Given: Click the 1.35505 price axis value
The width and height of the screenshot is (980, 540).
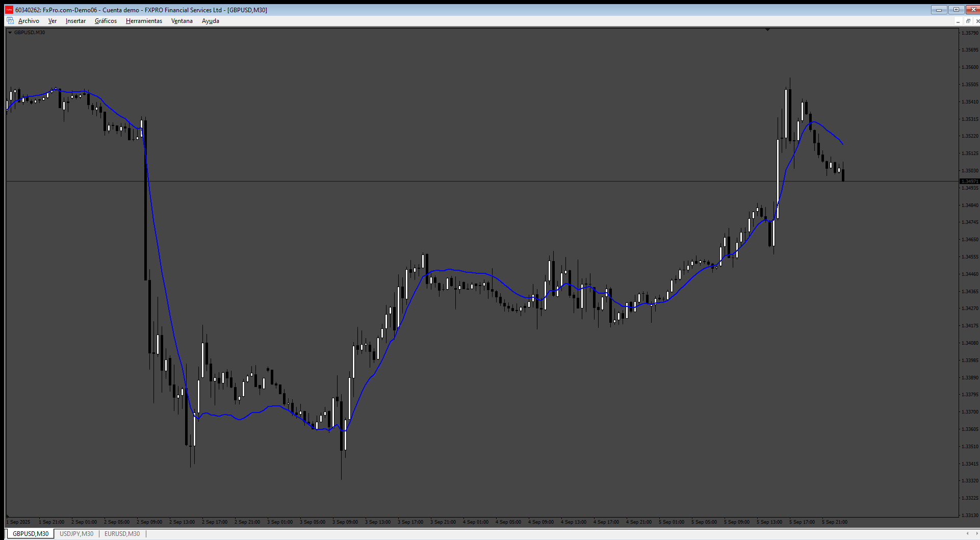Looking at the screenshot, I should coord(970,85).
